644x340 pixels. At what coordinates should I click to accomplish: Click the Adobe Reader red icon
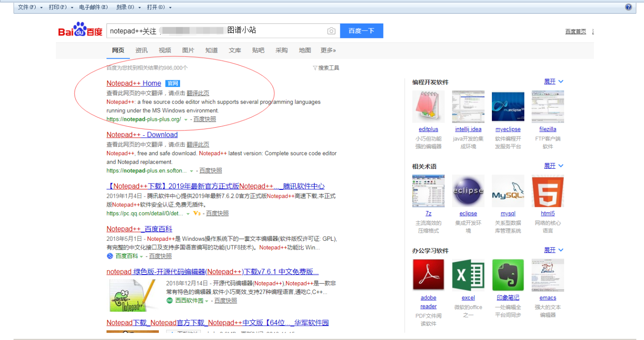click(428, 275)
